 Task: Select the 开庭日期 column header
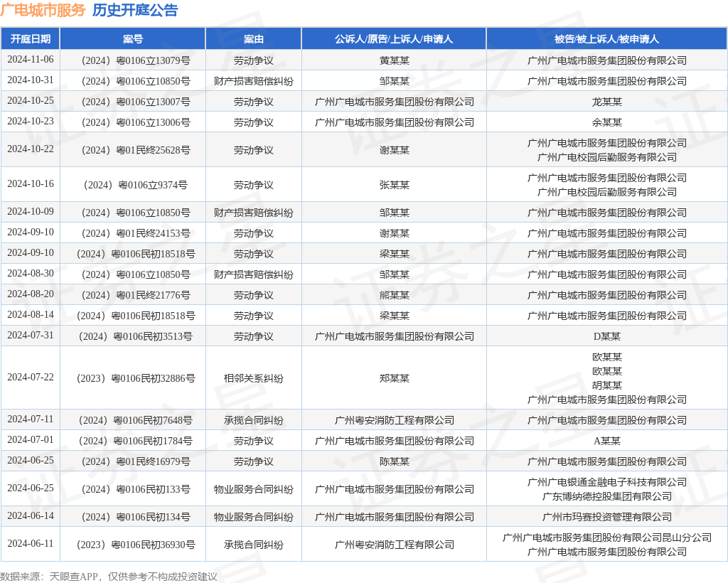pyautogui.click(x=30, y=39)
